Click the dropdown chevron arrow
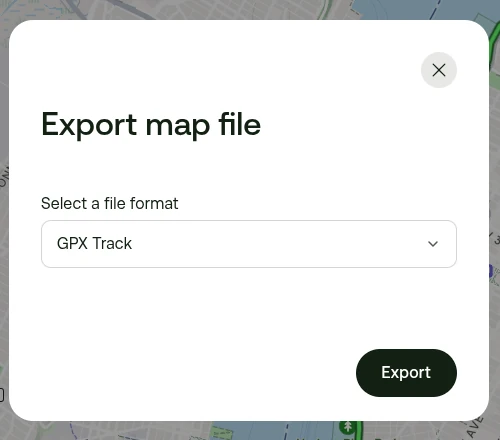This screenshot has width=500, height=440. tap(433, 244)
